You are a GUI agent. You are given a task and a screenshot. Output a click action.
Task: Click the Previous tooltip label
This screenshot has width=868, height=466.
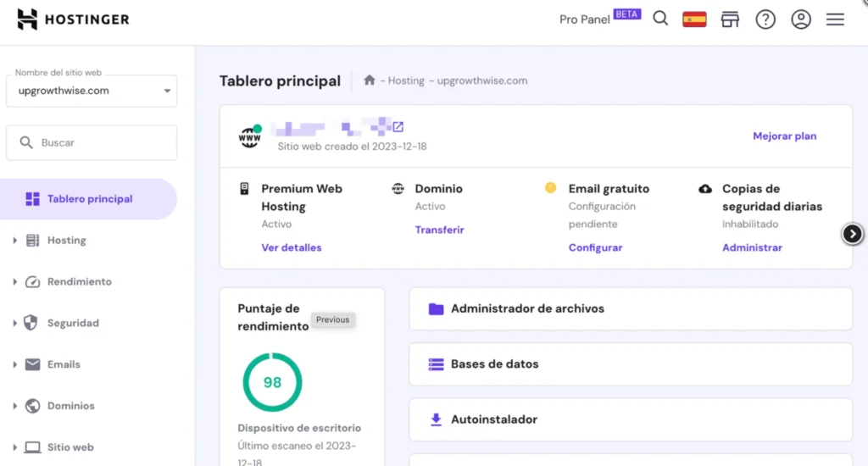332,320
